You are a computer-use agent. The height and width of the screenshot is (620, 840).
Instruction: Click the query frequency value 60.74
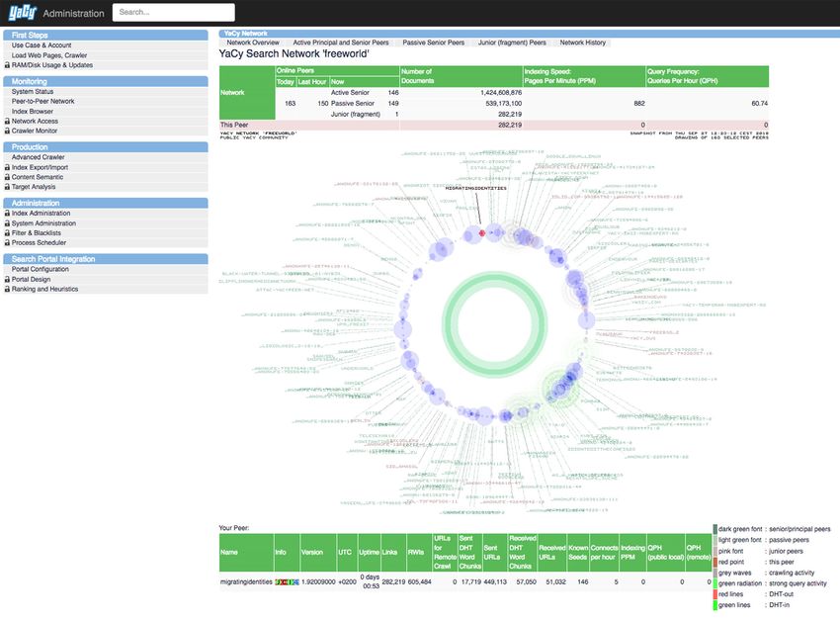click(x=760, y=104)
